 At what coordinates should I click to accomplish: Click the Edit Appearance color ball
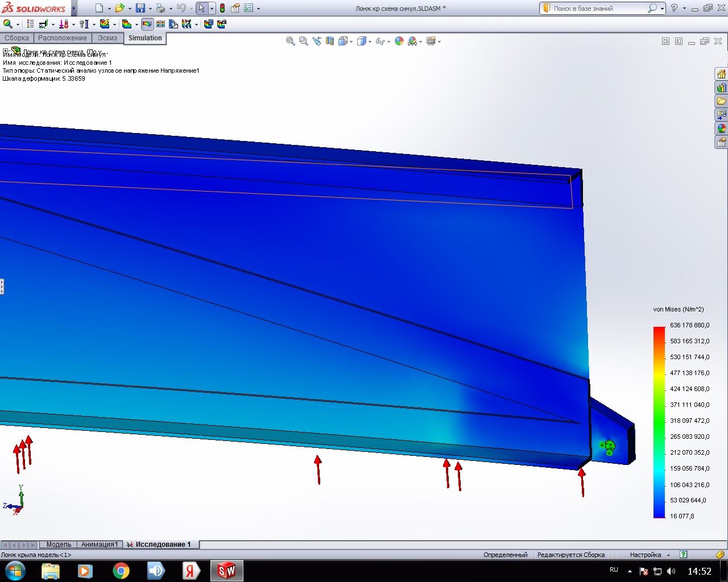[x=399, y=41]
